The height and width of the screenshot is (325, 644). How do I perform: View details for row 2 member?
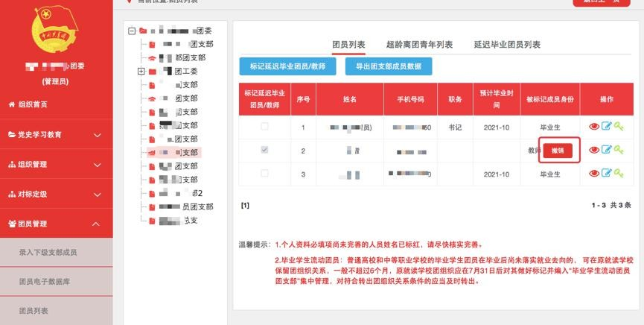tap(594, 150)
